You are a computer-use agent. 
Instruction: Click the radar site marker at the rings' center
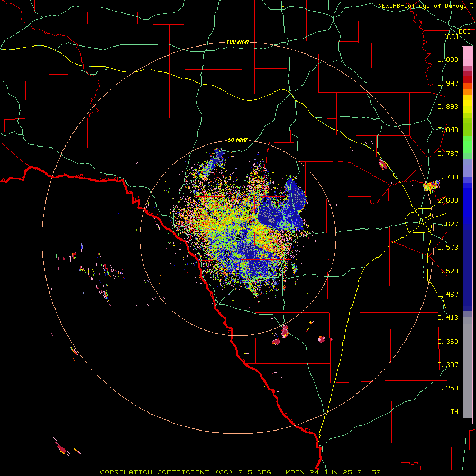(x=238, y=237)
